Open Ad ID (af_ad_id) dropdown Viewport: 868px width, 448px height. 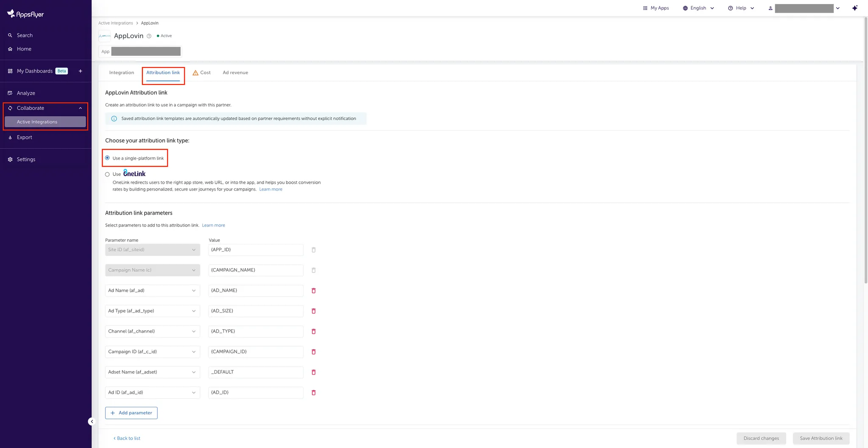click(152, 392)
